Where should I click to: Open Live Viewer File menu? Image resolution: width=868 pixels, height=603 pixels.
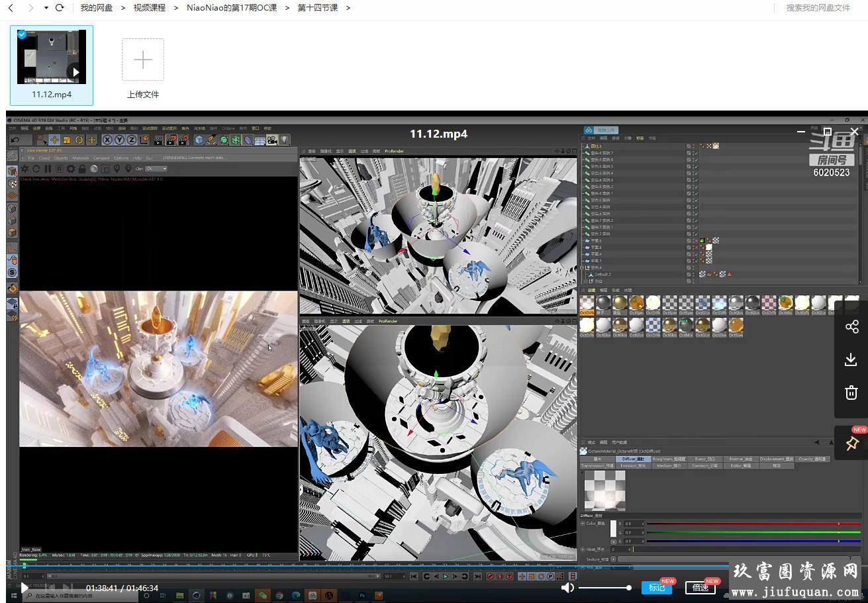click(x=31, y=158)
